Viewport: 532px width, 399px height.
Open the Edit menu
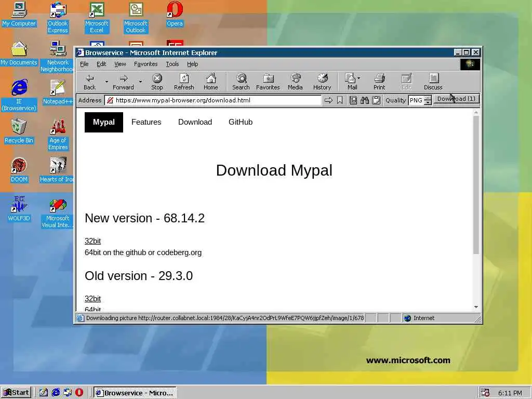click(101, 64)
